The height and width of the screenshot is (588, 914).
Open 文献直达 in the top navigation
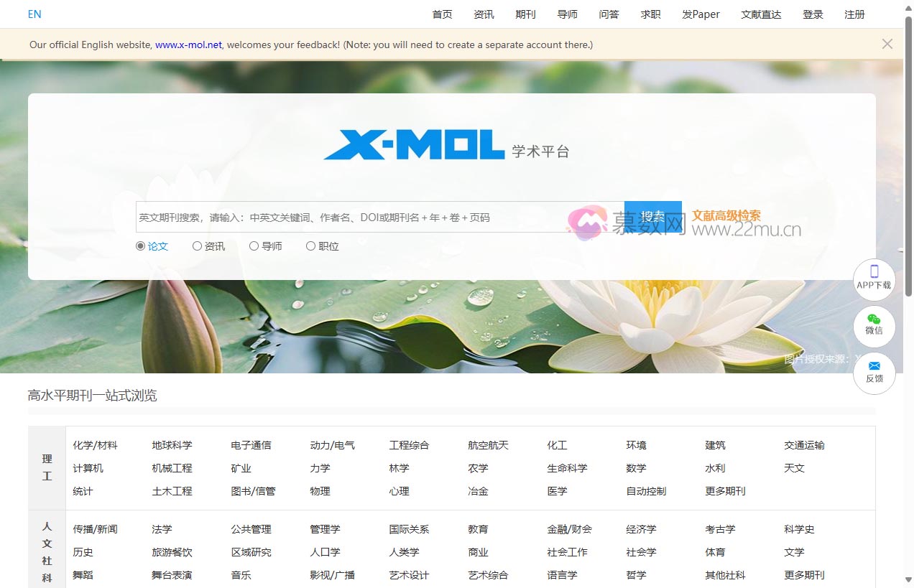(760, 14)
